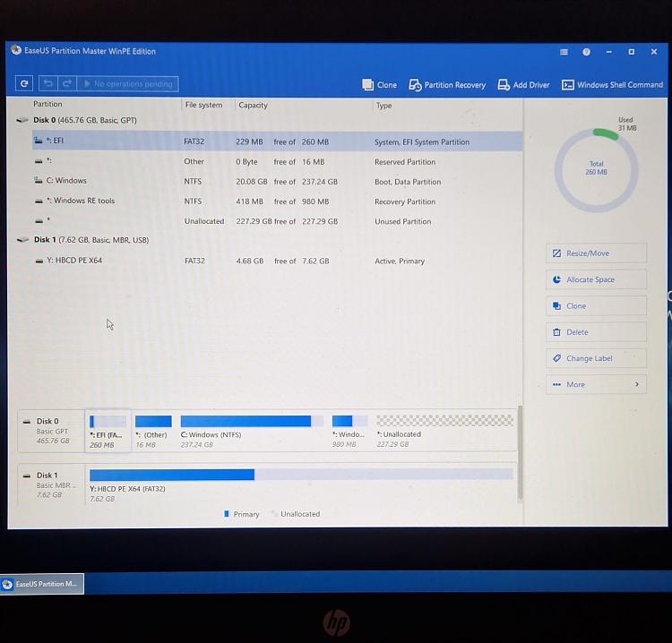The height and width of the screenshot is (643, 672).
Task: Click the redo arrow in the toolbar
Action: 66,83
